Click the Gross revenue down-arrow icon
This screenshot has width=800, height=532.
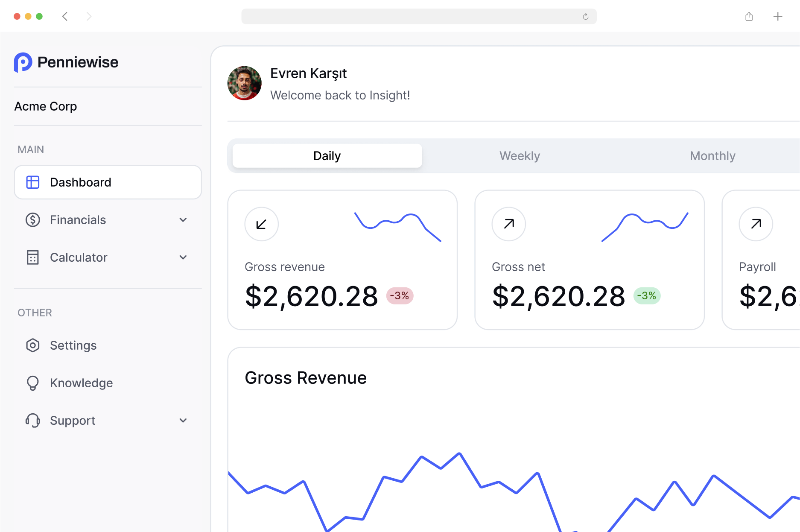click(261, 224)
